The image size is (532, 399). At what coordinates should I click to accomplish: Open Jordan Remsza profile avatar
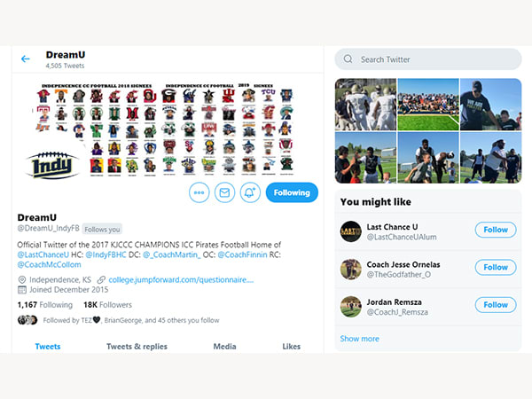pos(351,307)
